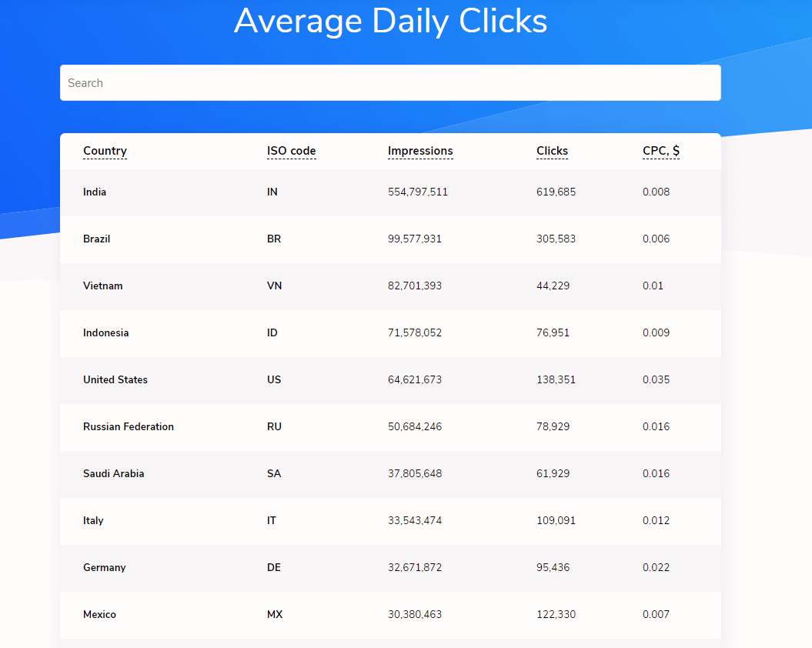The width and height of the screenshot is (812, 648).
Task: Click the IN ISO code cell
Action: pos(272,192)
